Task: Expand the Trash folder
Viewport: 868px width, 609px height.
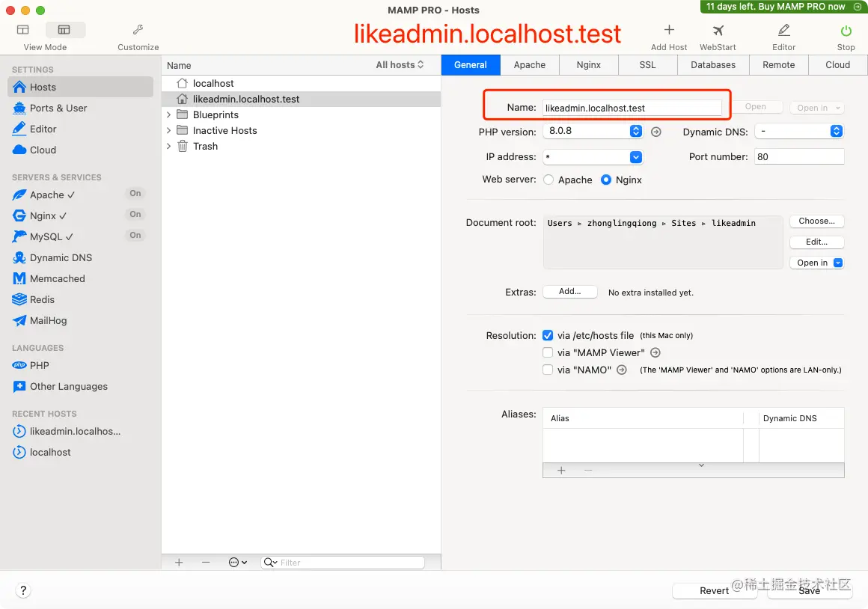Action: [169, 146]
